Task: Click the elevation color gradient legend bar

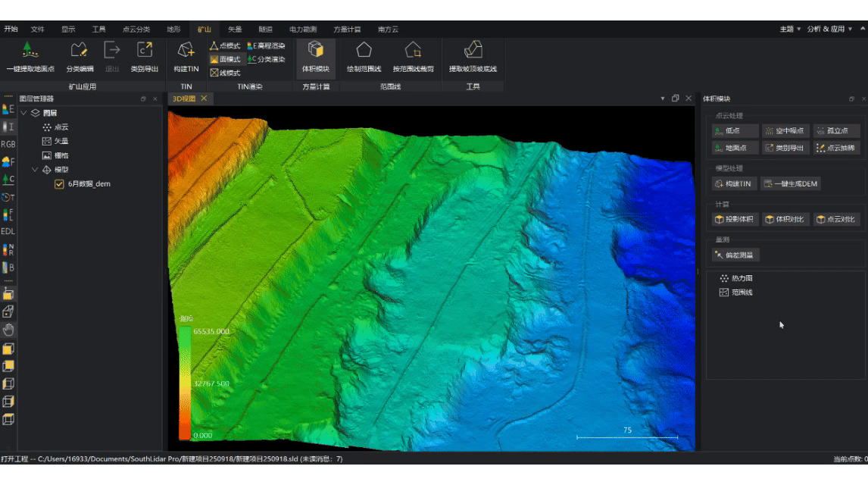Action: pos(184,383)
